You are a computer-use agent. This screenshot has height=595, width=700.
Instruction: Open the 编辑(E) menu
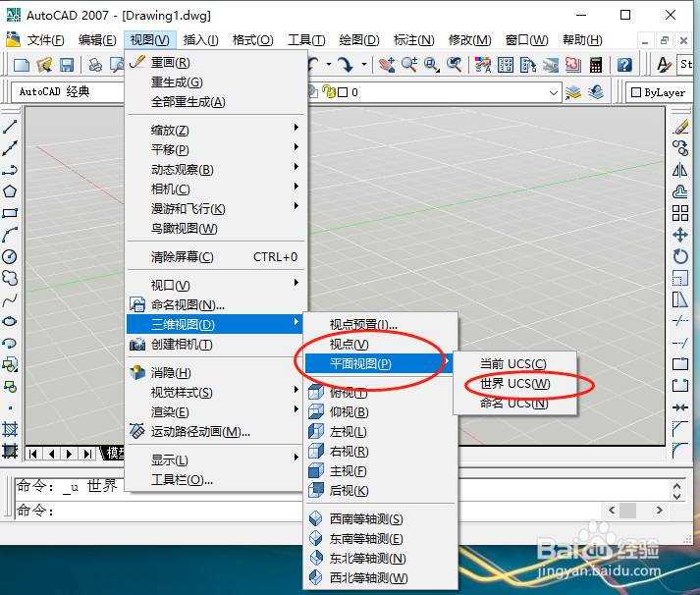97,40
